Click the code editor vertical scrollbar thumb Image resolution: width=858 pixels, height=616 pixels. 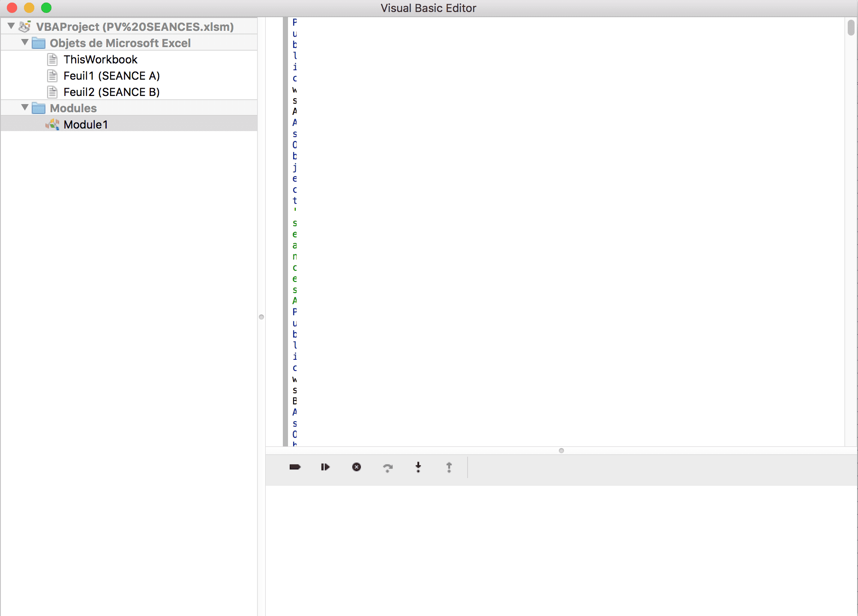[x=851, y=28]
